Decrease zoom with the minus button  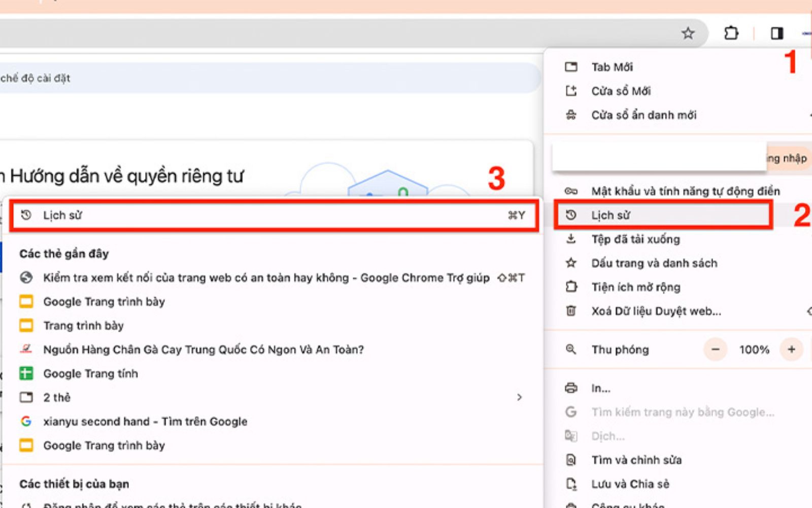716,350
